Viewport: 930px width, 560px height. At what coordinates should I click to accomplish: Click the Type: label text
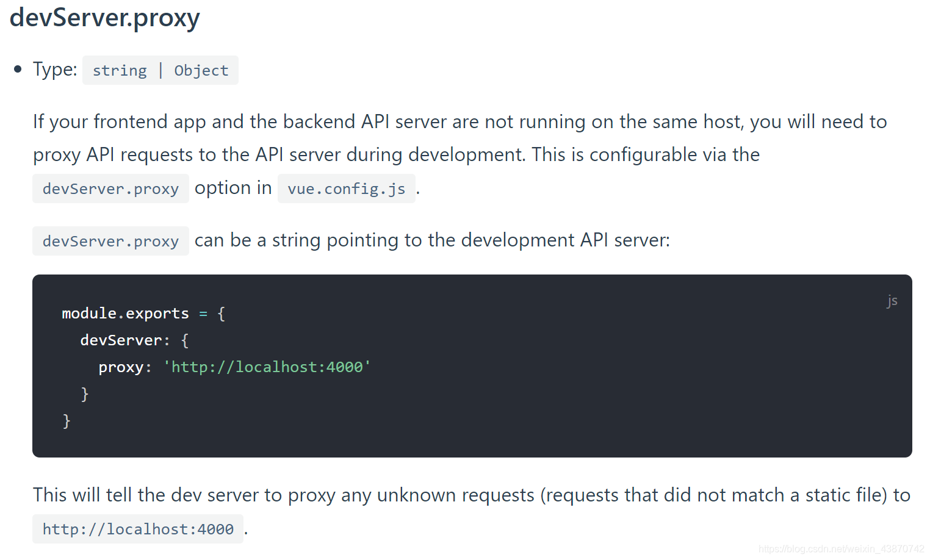pos(54,69)
